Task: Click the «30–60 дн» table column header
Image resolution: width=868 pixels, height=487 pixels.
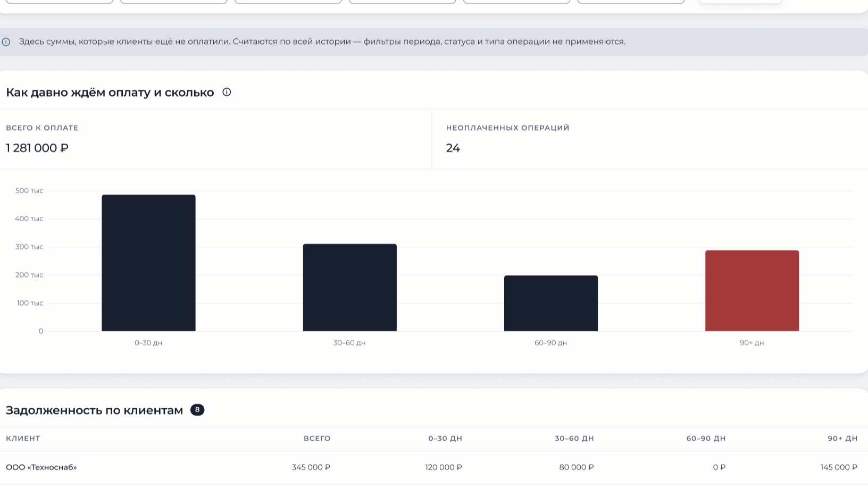Action: point(574,439)
